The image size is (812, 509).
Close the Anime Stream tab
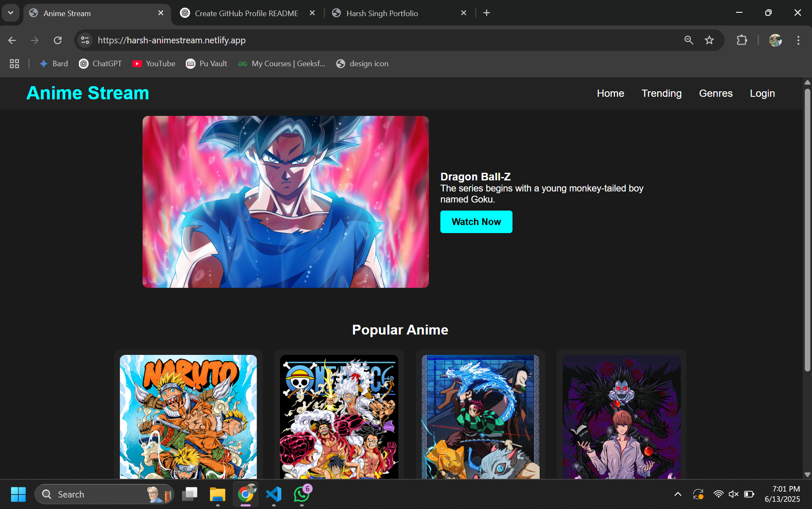(161, 13)
